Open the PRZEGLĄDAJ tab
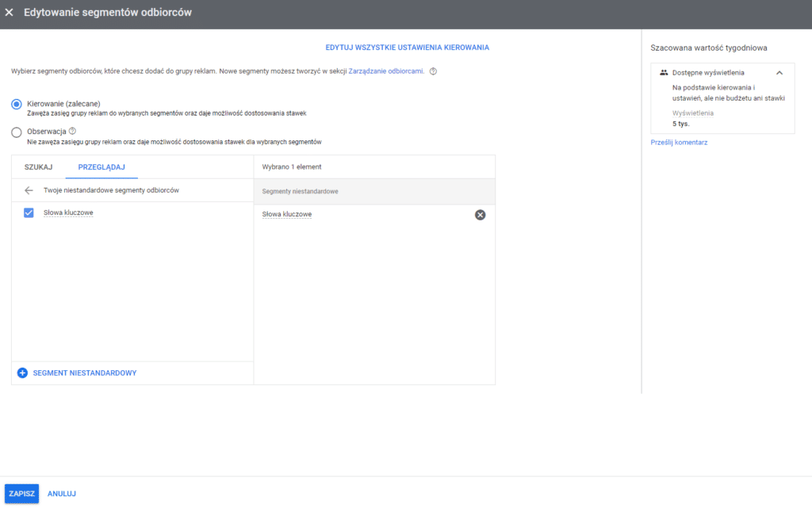The height and width of the screenshot is (508, 812). point(101,167)
